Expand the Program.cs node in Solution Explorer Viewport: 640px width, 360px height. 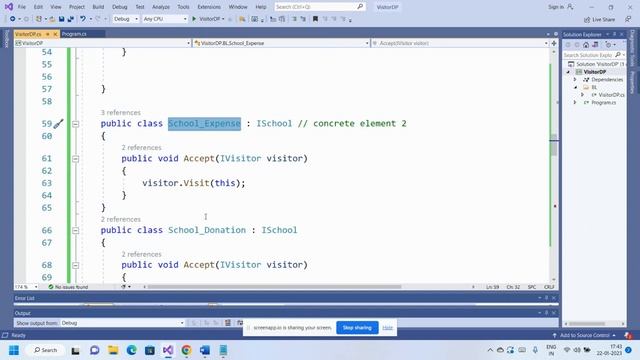(575, 102)
